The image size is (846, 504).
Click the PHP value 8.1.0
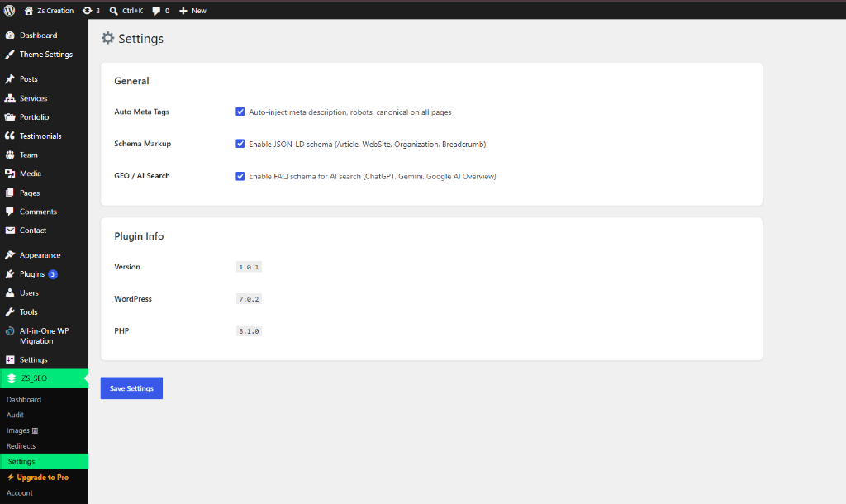[x=249, y=331]
